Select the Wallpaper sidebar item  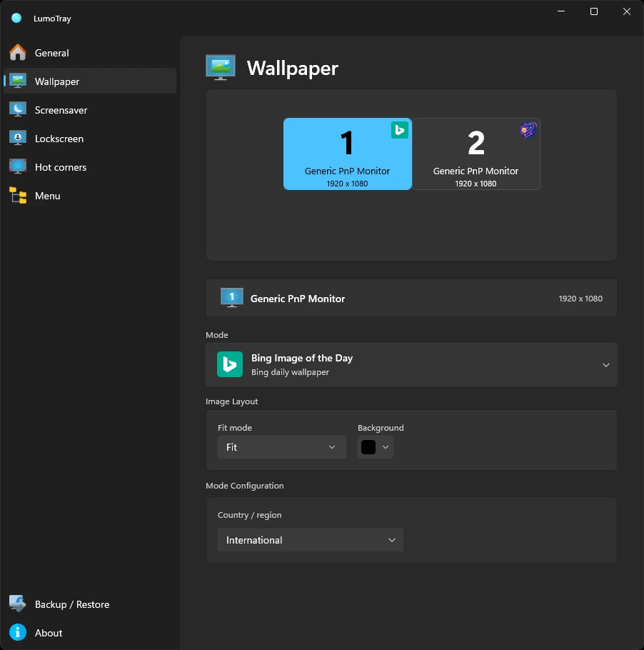[x=90, y=81]
